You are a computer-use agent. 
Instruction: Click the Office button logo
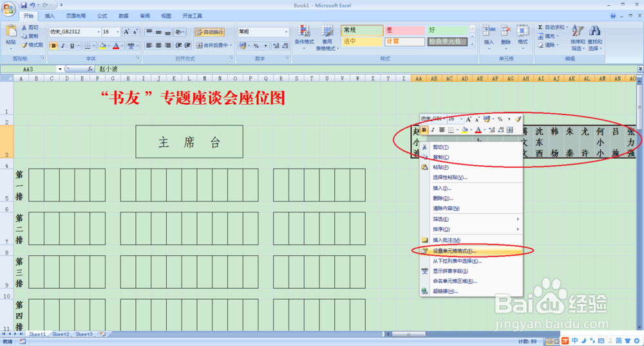click(x=8, y=8)
